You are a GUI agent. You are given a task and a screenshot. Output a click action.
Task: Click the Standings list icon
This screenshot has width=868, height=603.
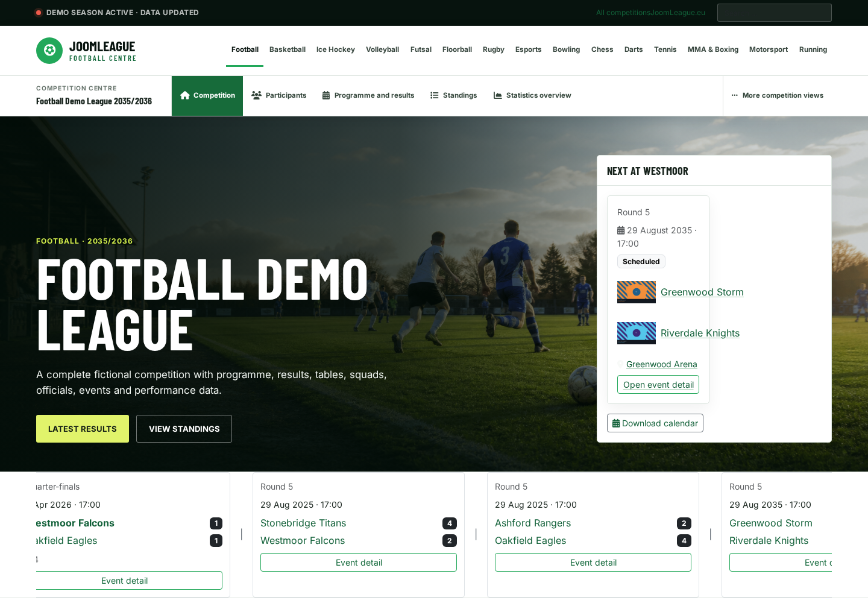pos(435,95)
